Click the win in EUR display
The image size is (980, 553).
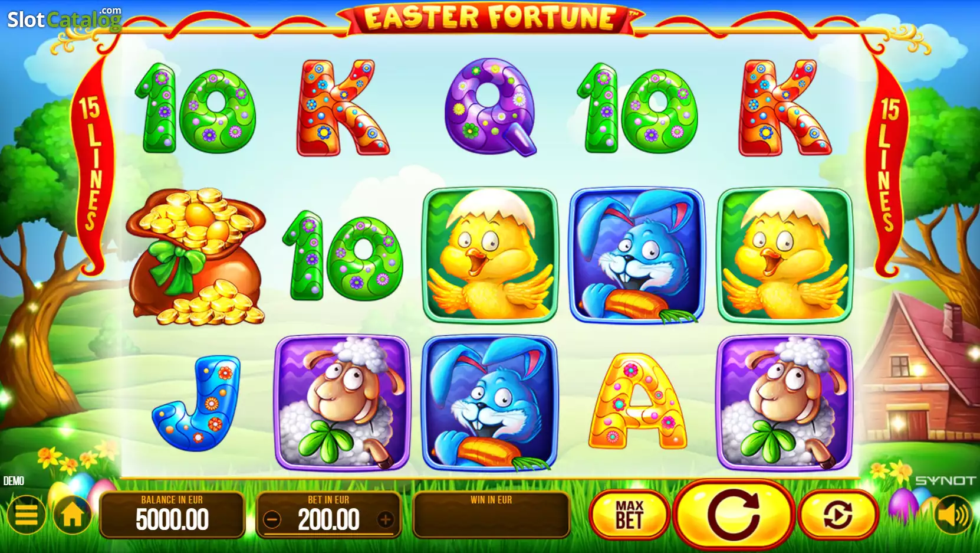coord(491,515)
